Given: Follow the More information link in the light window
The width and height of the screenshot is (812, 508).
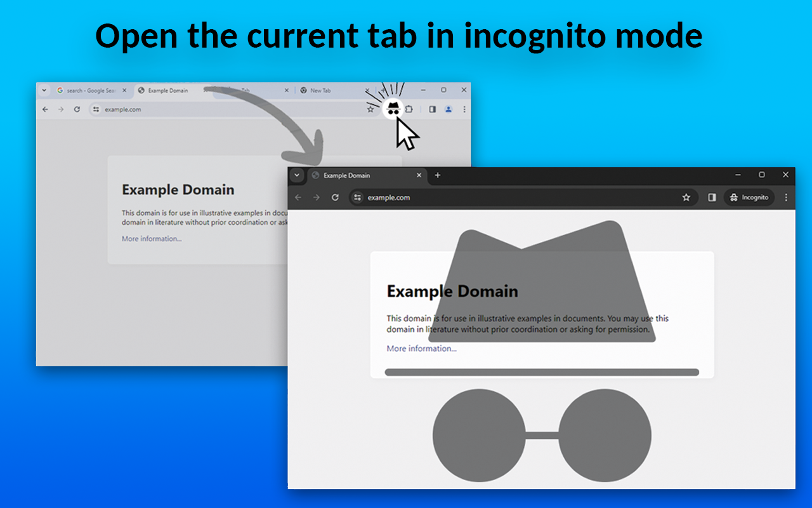Looking at the screenshot, I should click(152, 239).
